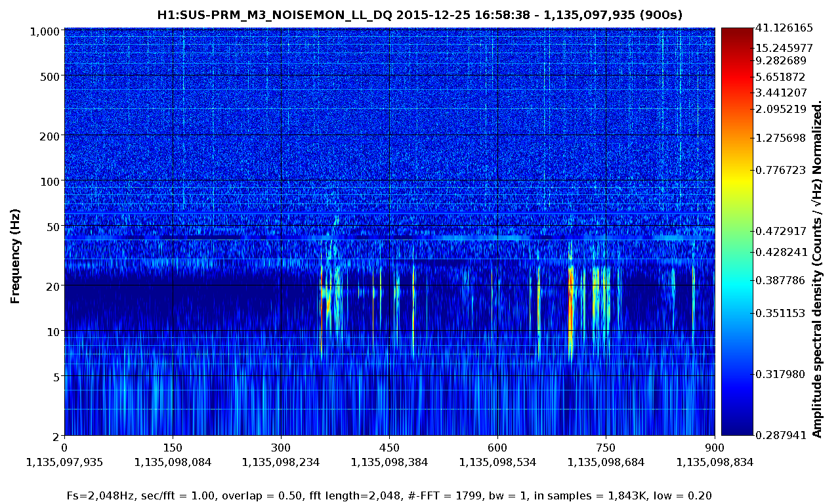840x504 pixels.
Task: Click the colorbar value 1.275698
Action: [780, 138]
